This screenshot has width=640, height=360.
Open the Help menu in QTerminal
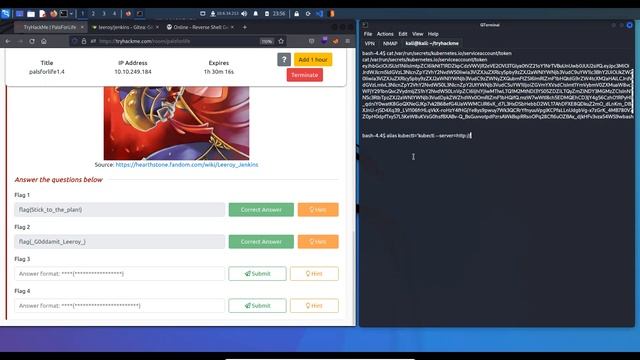(x=433, y=34)
